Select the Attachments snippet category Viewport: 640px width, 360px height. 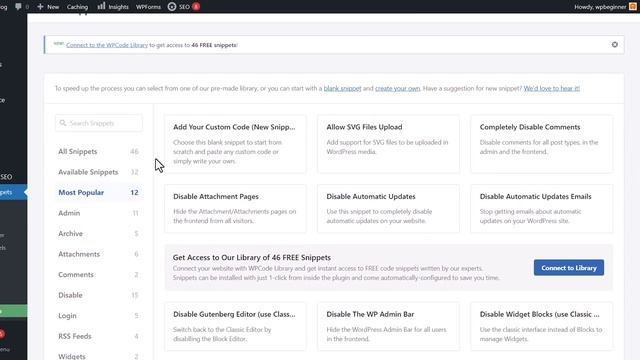coord(98,254)
